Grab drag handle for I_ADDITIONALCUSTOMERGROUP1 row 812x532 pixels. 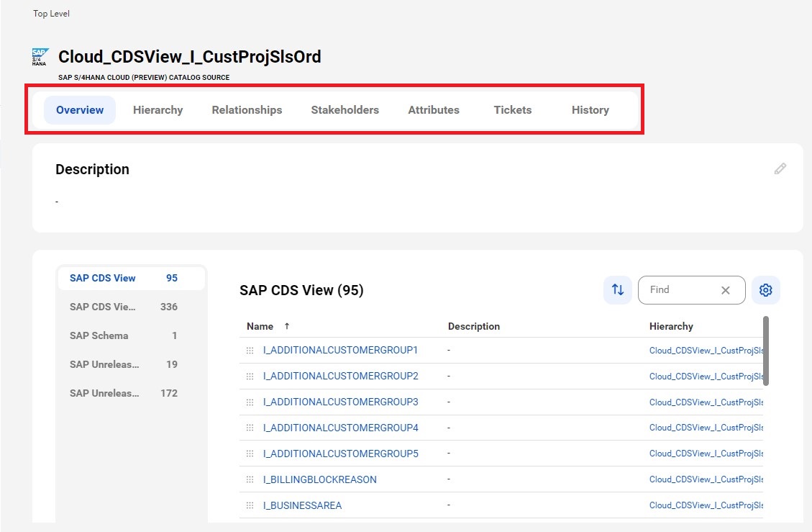[x=250, y=351]
